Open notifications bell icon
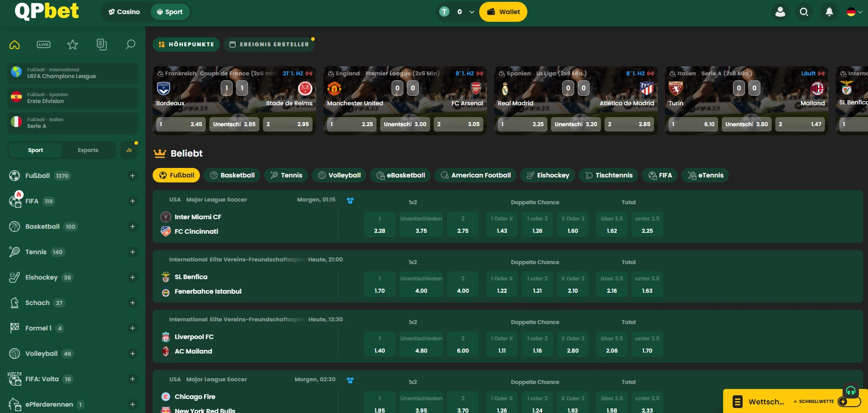This screenshot has height=413, width=868. point(829,12)
